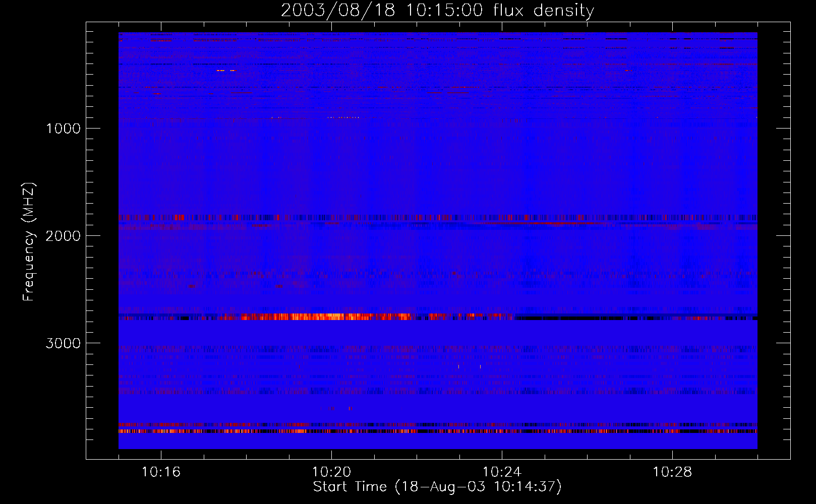Click the 2000 frequency tick label

pos(63,236)
